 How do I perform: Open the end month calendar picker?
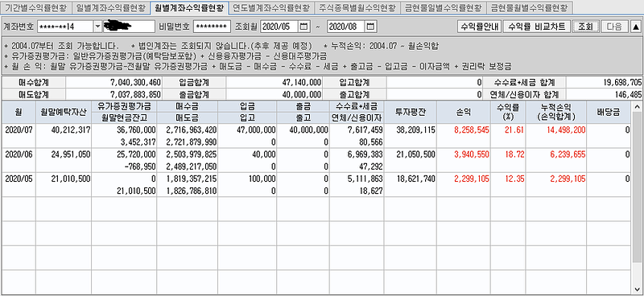click(x=370, y=27)
